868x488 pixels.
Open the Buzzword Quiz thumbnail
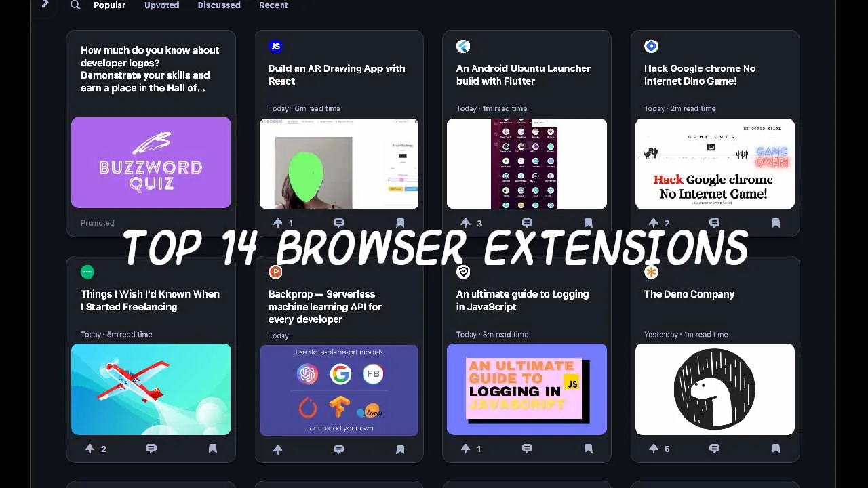tap(151, 163)
